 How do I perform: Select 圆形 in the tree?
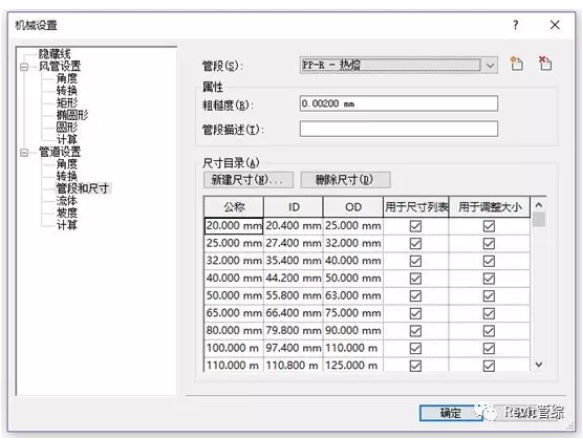pos(67,127)
